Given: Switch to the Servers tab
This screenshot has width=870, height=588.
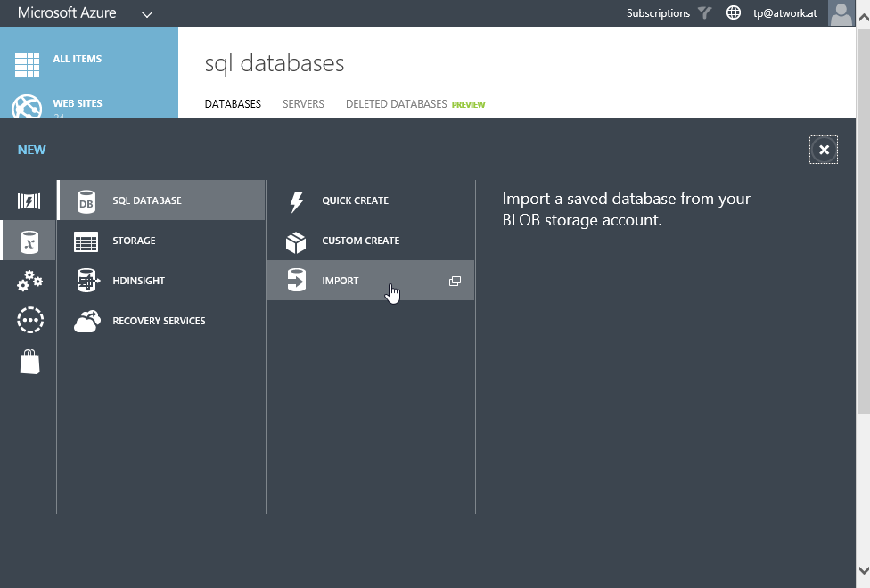Looking at the screenshot, I should (303, 104).
